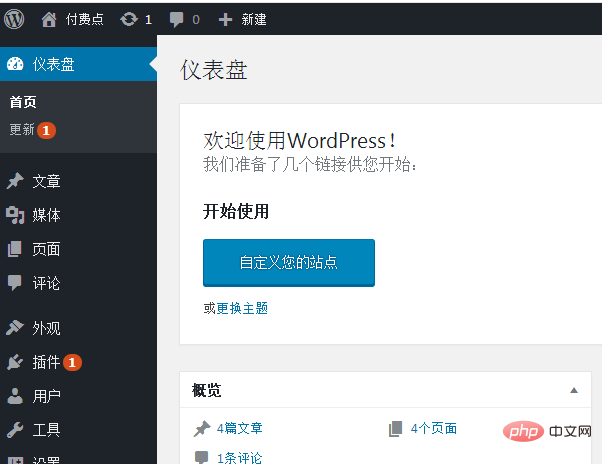Collapse the 概览 panel arrow
Image resolution: width=602 pixels, height=464 pixels.
[x=574, y=390]
